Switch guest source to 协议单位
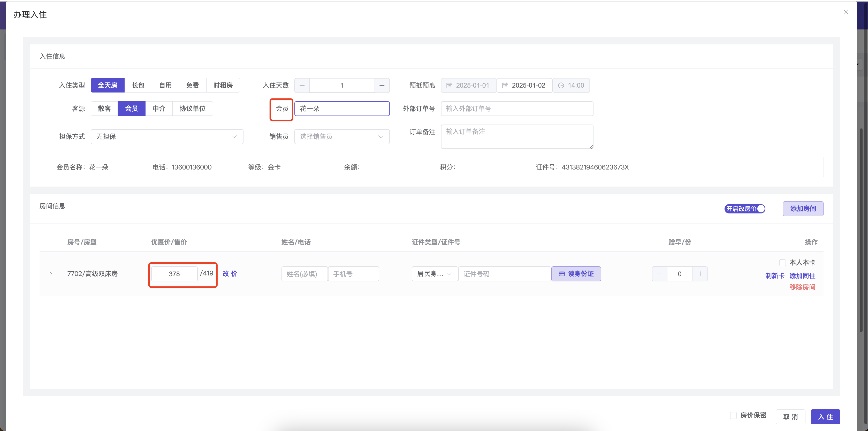The height and width of the screenshot is (431, 868). (192, 109)
